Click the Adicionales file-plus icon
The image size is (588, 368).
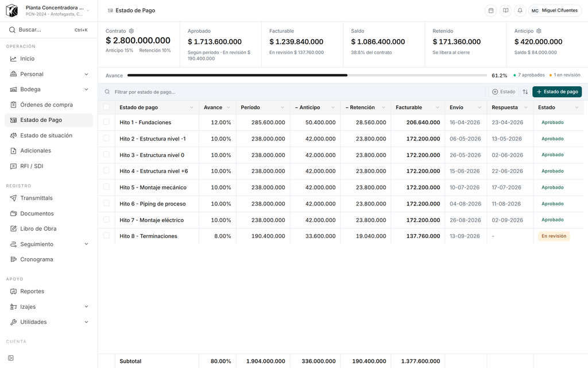tap(13, 151)
